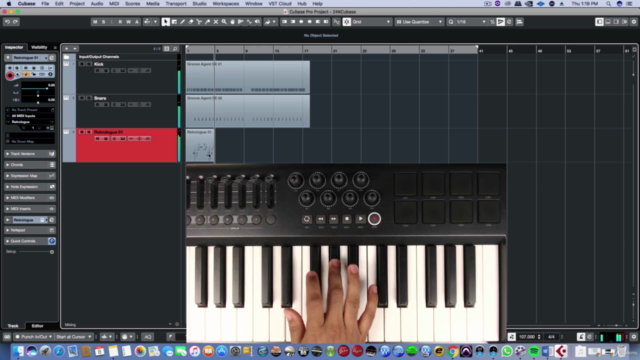Viewport: 640px width, 360px height.
Task: Open the Grid snap type dropdown
Action: 371,22
